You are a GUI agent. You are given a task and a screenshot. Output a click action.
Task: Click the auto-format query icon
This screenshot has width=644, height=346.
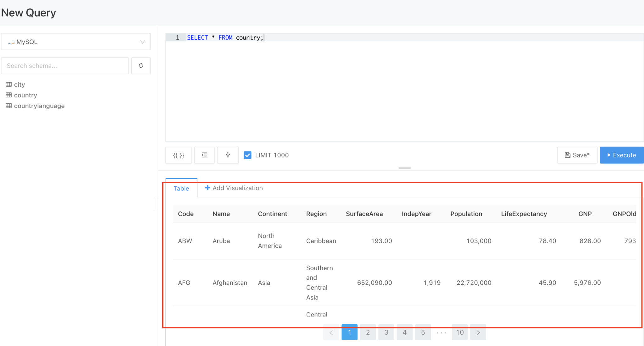204,155
